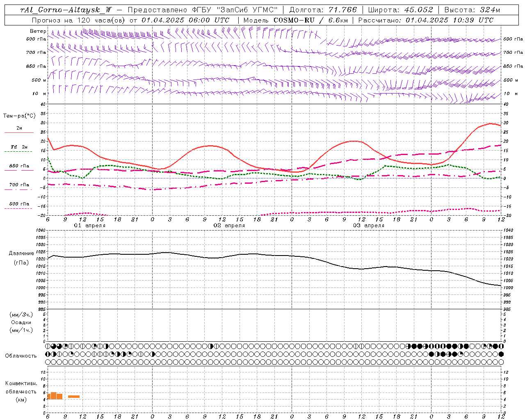The height and width of the screenshot is (420, 525).
Task: Click the Модель COSMO-RU / 6.6км label
Action: 295,20
